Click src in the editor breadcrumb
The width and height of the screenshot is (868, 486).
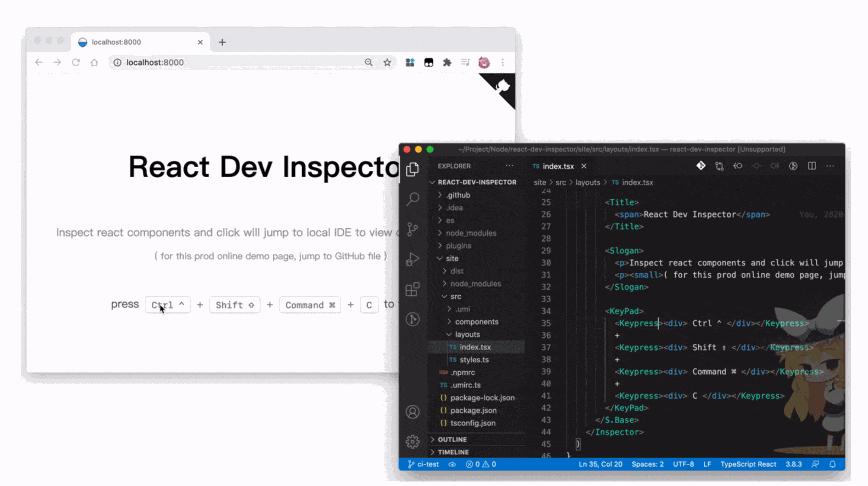tap(561, 182)
